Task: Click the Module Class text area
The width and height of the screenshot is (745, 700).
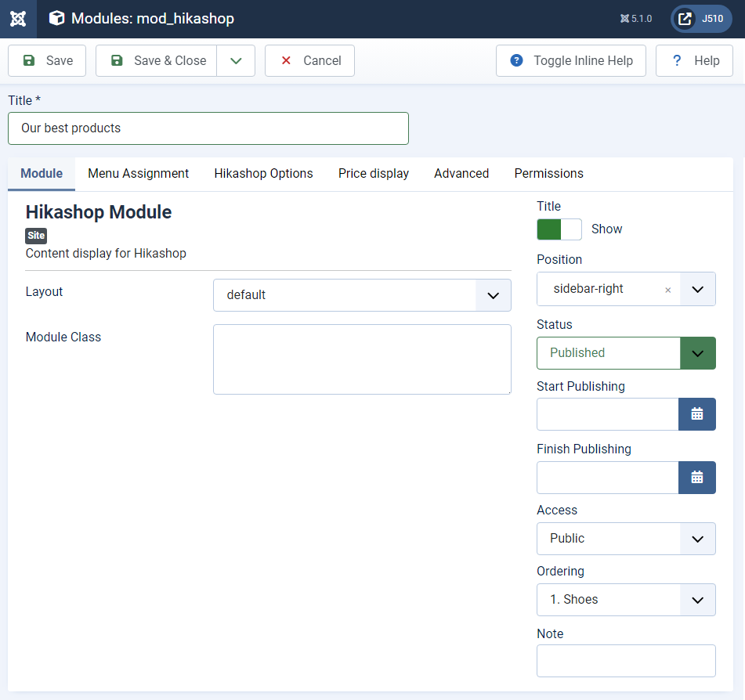Action: (x=362, y=359)
